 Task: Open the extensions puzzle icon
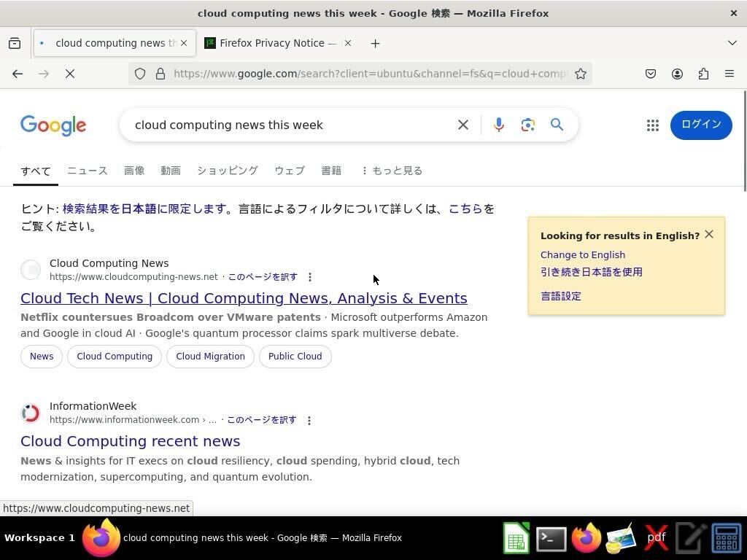(703, 74)
